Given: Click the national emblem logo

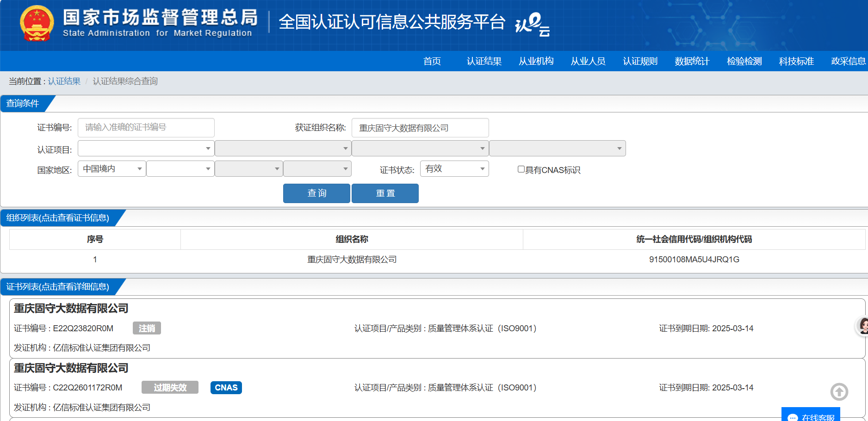Looking at the screenshot, I should (37, 23).
